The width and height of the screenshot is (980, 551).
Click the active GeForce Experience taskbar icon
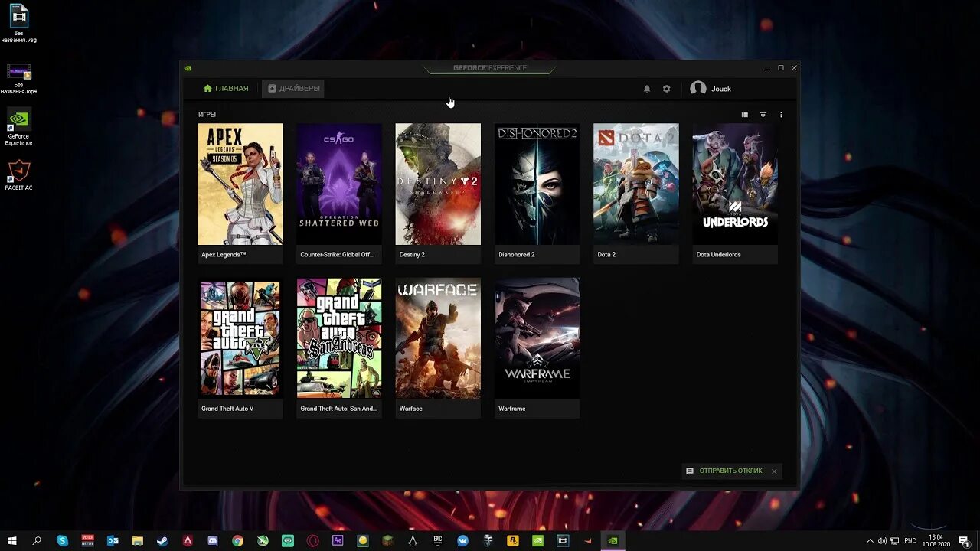click(612, 540)
